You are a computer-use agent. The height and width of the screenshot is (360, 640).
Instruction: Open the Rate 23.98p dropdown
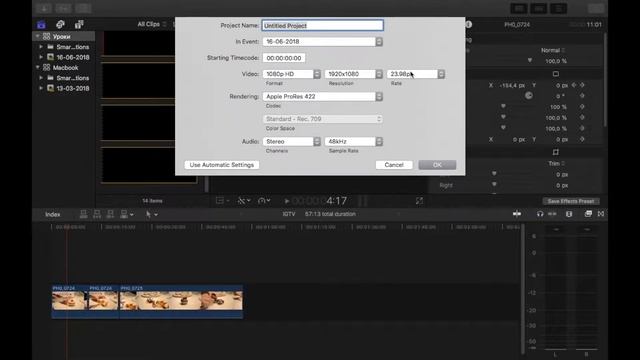tap(416, 74)
